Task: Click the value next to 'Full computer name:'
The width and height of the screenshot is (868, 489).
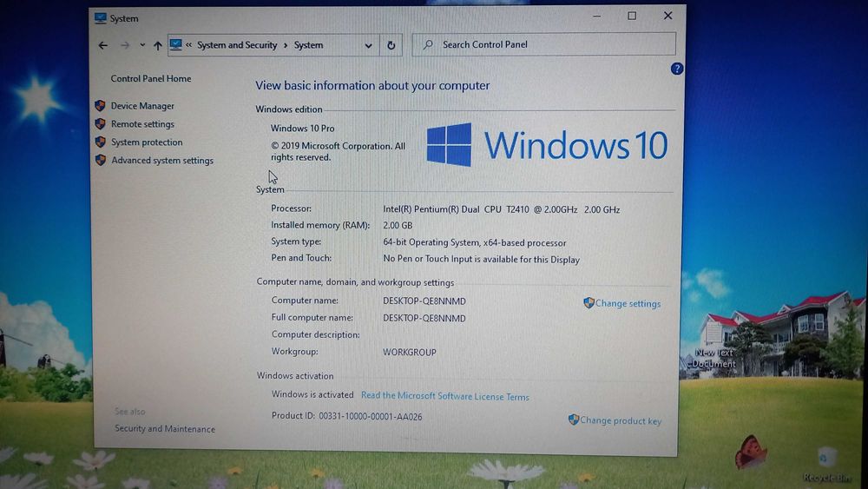Action: point(424,319)
